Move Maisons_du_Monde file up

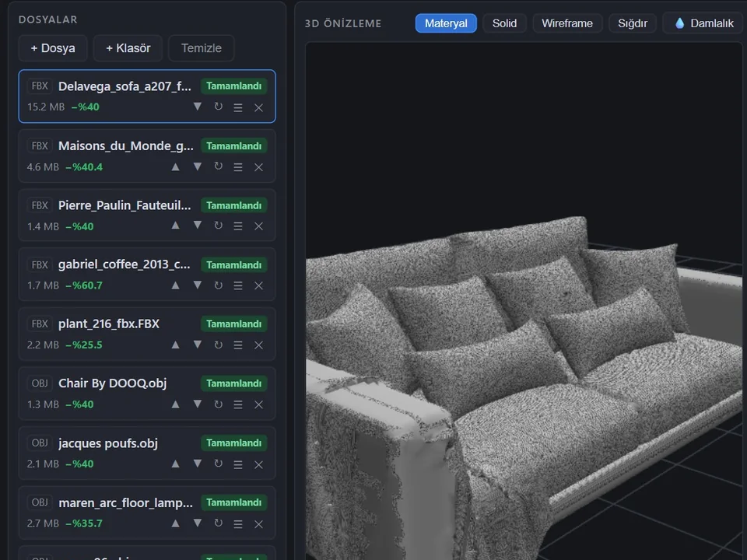[175, 166]
